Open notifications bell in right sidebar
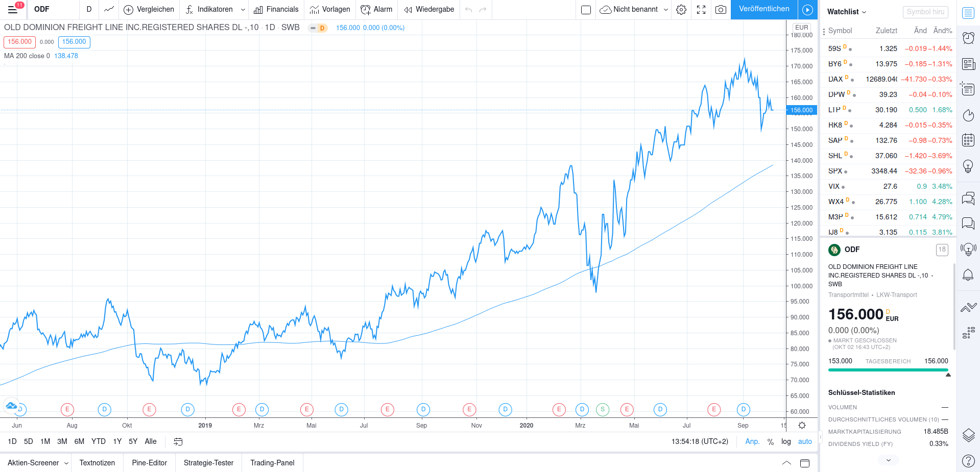Image resolution: width=980 pixels, height=472 pixels. [x=968, y=275]
